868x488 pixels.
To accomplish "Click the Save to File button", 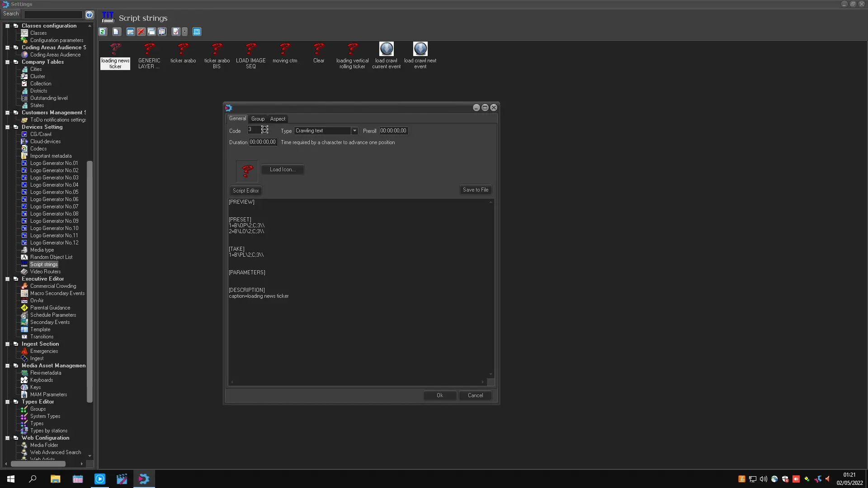I will click(475, 190).
